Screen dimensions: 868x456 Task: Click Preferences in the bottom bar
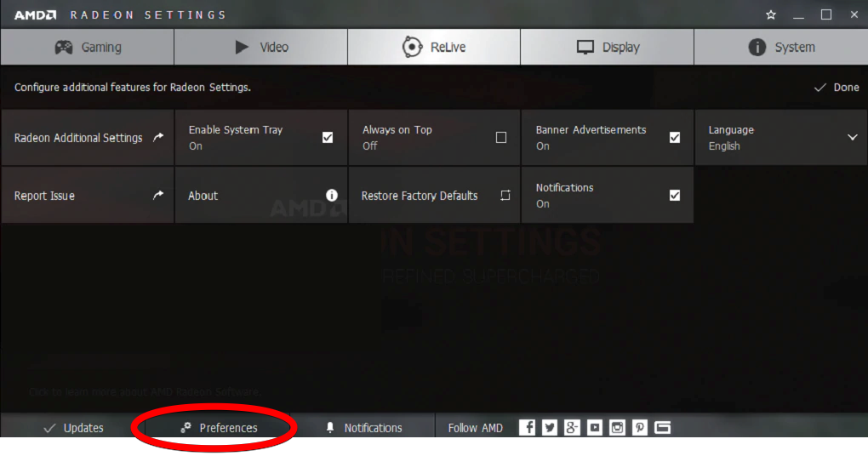218,428
